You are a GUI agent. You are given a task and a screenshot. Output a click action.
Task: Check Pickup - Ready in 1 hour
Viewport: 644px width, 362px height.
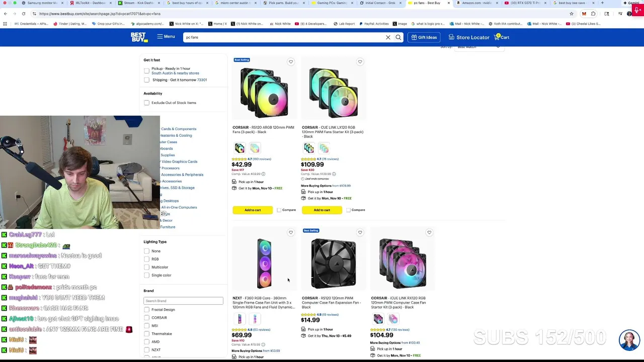point(146,71)
